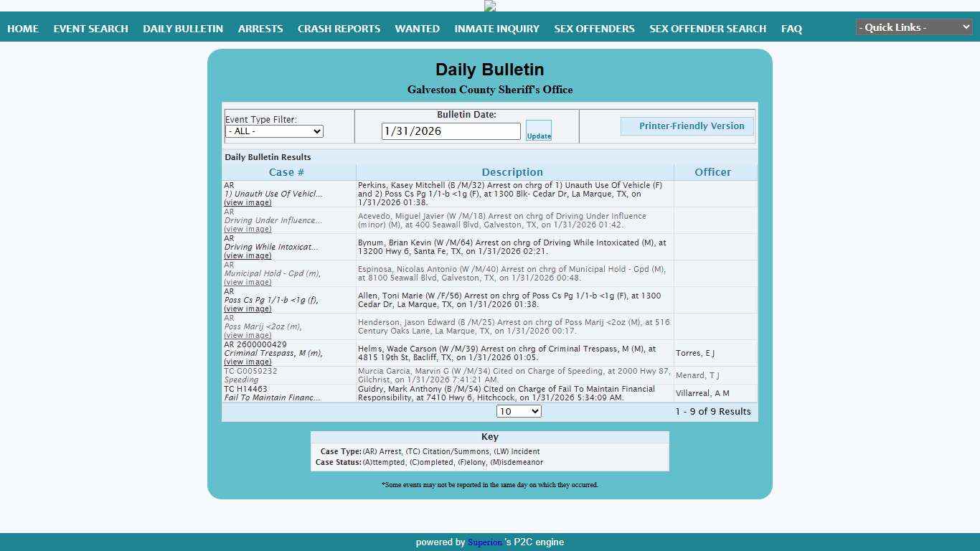Open the FAQ page

(x=791, y=29)
